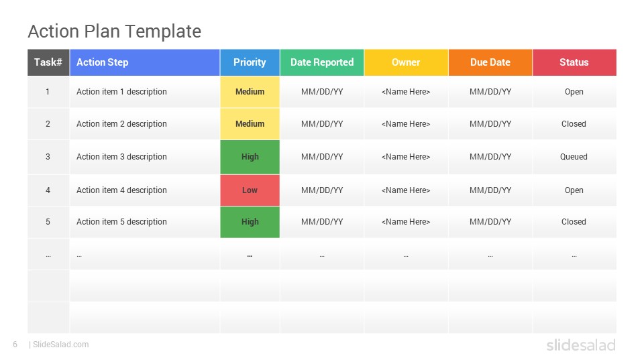Click the '<Name Here>' owner in row 2
Screen dimensions: 644x362
(406, 124)
